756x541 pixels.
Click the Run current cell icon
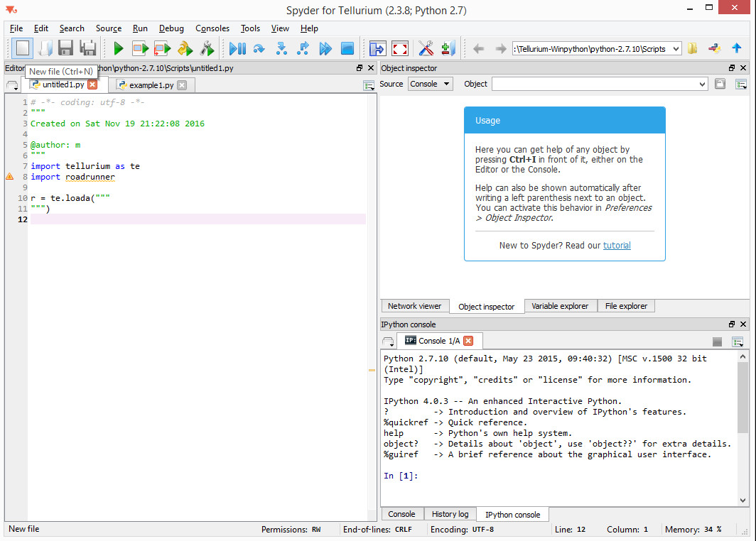(x=140, y=49)
